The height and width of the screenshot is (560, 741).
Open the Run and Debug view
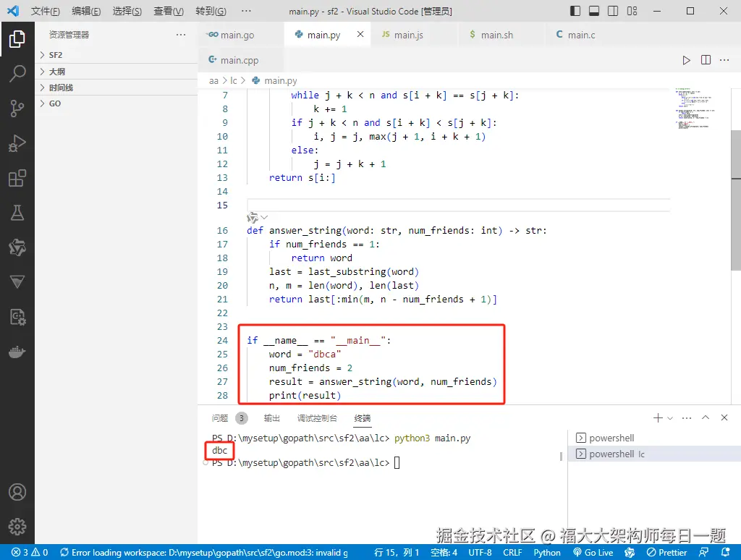tap(17, 143)
